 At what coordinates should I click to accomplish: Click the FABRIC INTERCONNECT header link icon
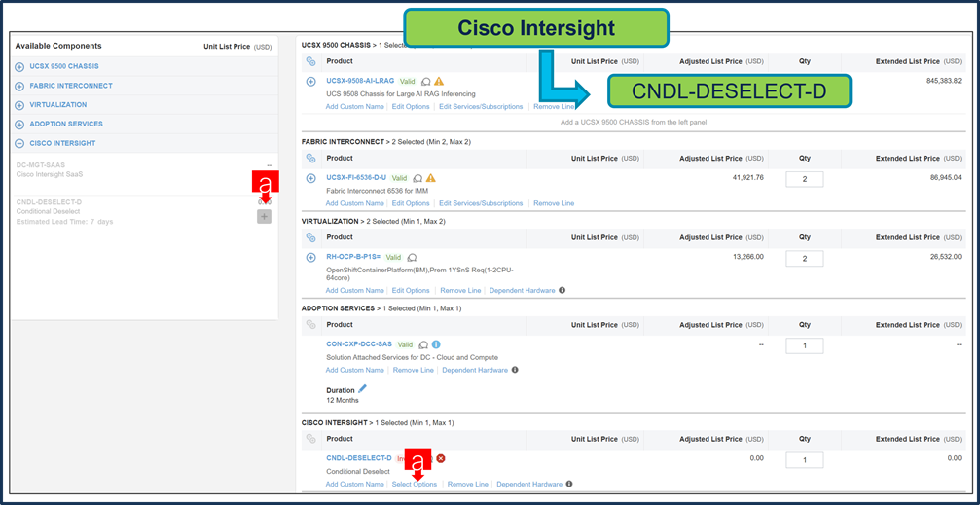coord(310,159)
